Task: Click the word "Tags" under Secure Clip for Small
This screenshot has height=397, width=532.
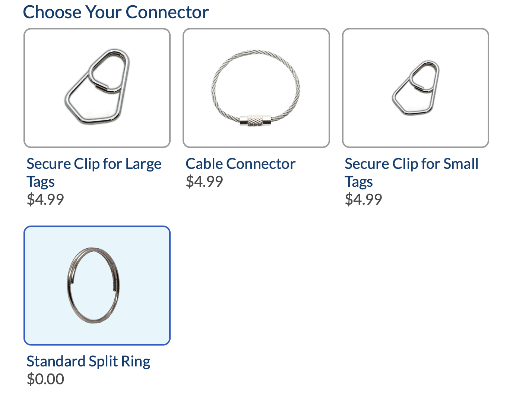Action: [x=359, y=182]
